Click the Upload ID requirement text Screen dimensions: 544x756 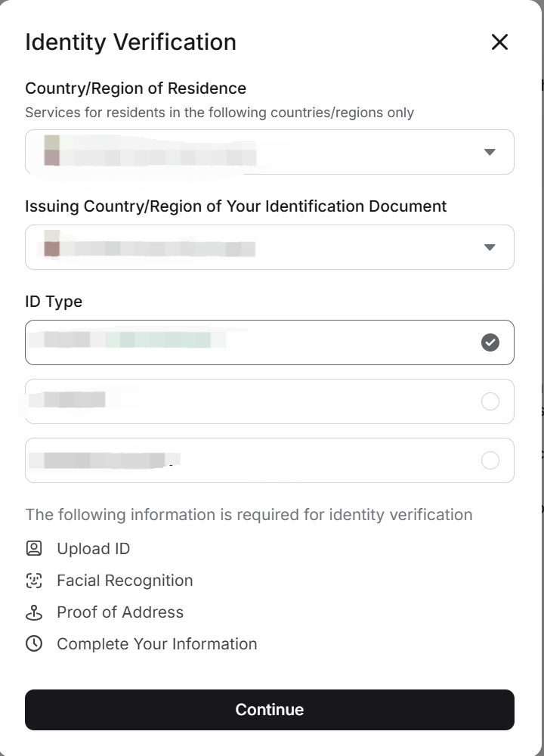94,549
